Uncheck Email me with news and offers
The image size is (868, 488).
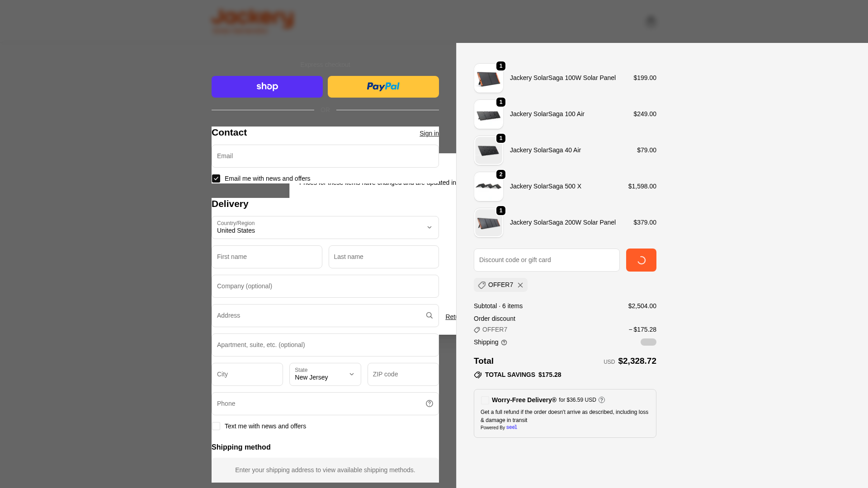pos(216,178)
